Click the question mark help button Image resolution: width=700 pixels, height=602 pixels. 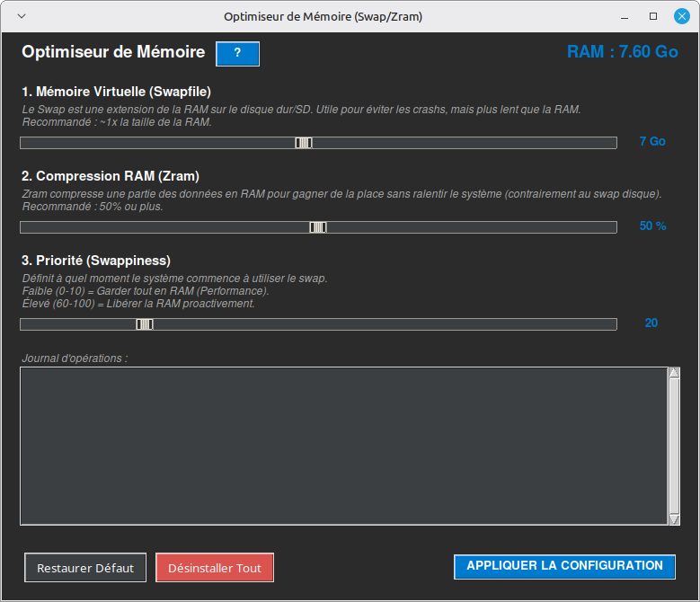[237, 54]
